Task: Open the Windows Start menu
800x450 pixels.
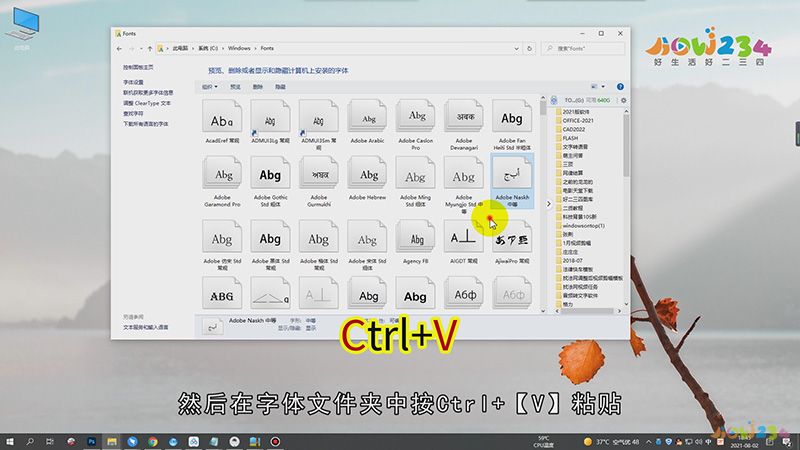Action: [x=9, y=441]
